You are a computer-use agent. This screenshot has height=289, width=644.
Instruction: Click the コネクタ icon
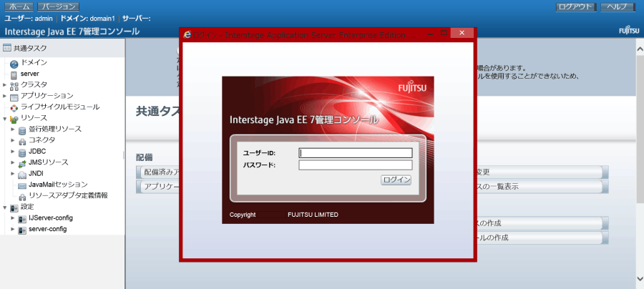(22, 141)
